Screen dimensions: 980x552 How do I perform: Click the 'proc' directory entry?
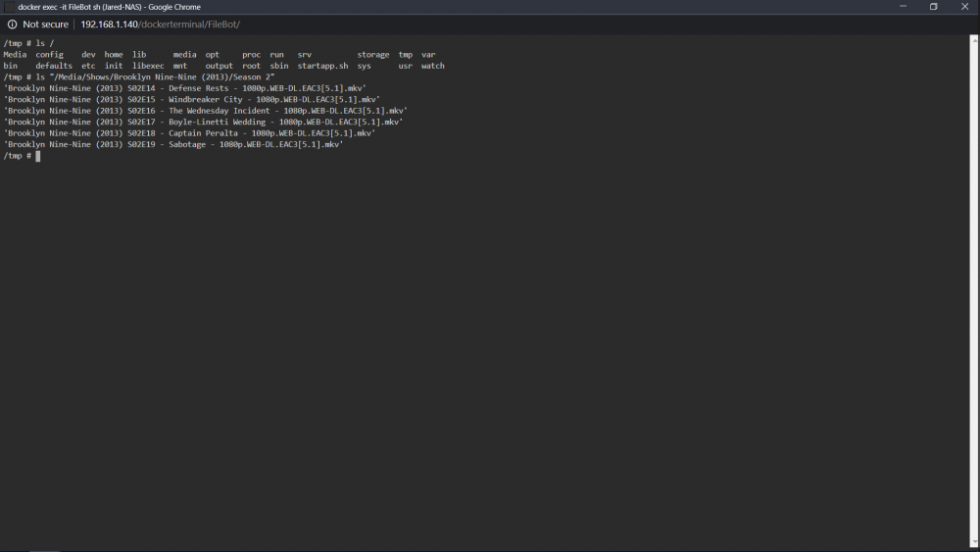point(251,54)
